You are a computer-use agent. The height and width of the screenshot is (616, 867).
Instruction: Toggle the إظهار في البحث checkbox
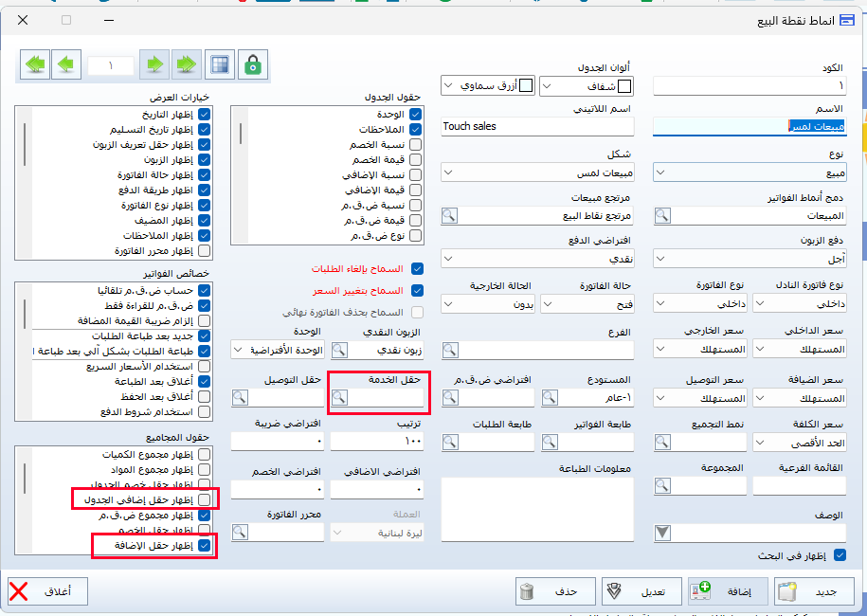[838, 555]
